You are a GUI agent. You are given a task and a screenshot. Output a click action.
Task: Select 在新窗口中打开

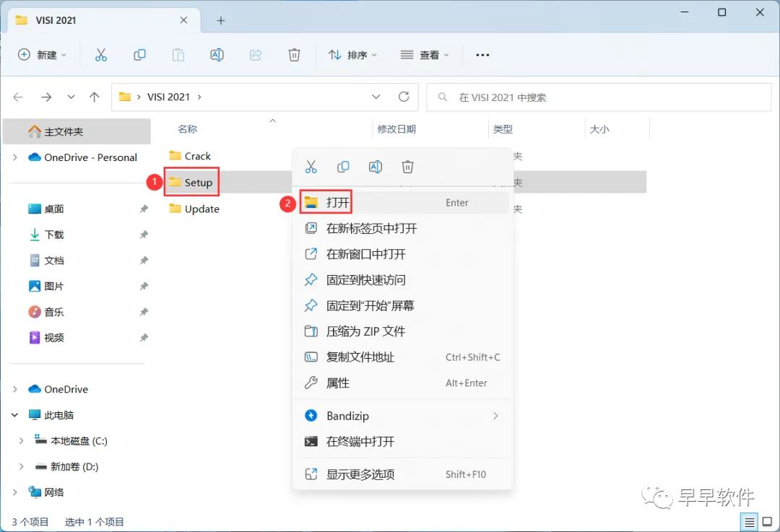pyautogui.click(x=403, y=254)
